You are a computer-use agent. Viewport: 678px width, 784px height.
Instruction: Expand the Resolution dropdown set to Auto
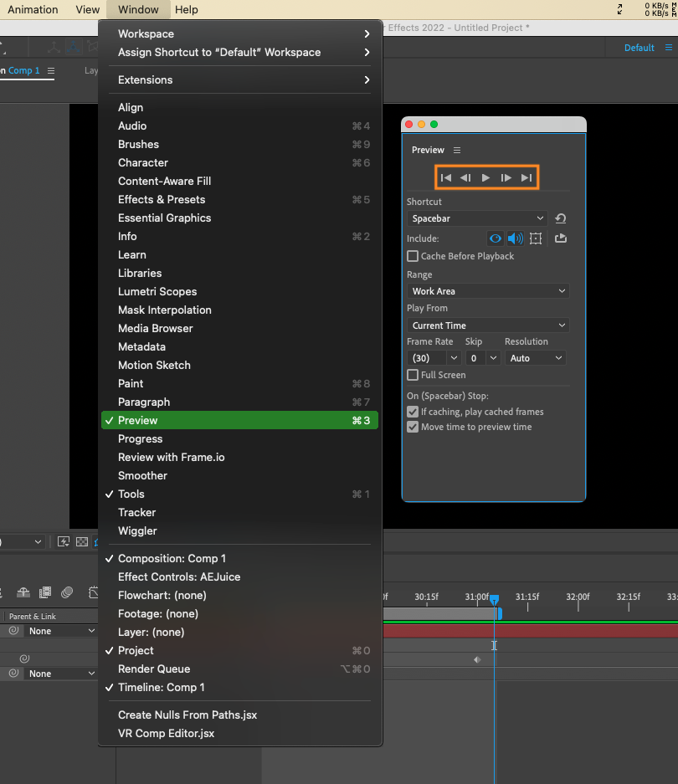535,358
